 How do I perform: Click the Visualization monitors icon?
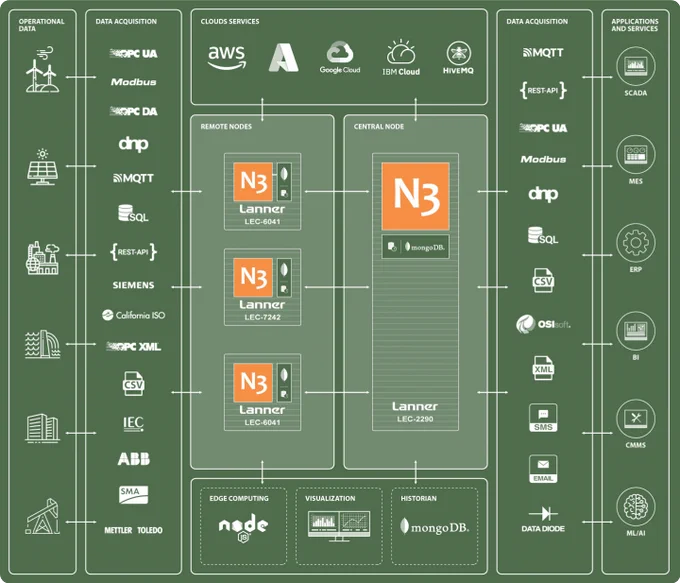point(339,526)
